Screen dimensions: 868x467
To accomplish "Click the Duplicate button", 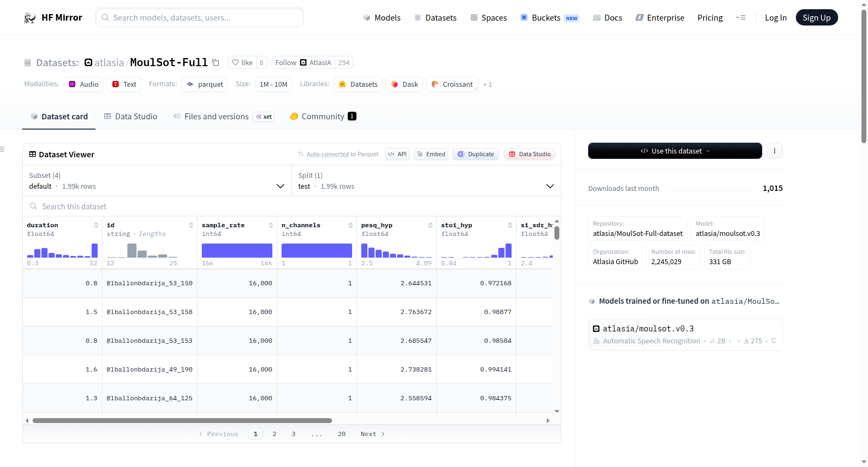I will click(x=476, y=154).
